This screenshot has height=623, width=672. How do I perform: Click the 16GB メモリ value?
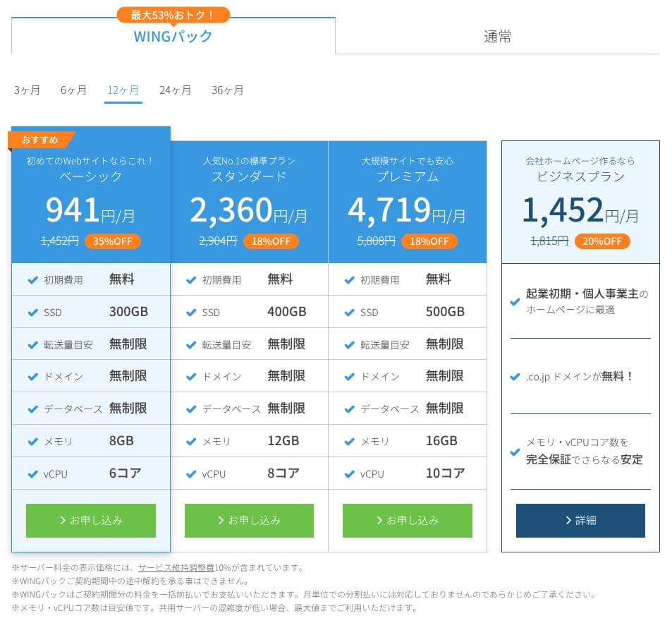click(x=441, y=441)
